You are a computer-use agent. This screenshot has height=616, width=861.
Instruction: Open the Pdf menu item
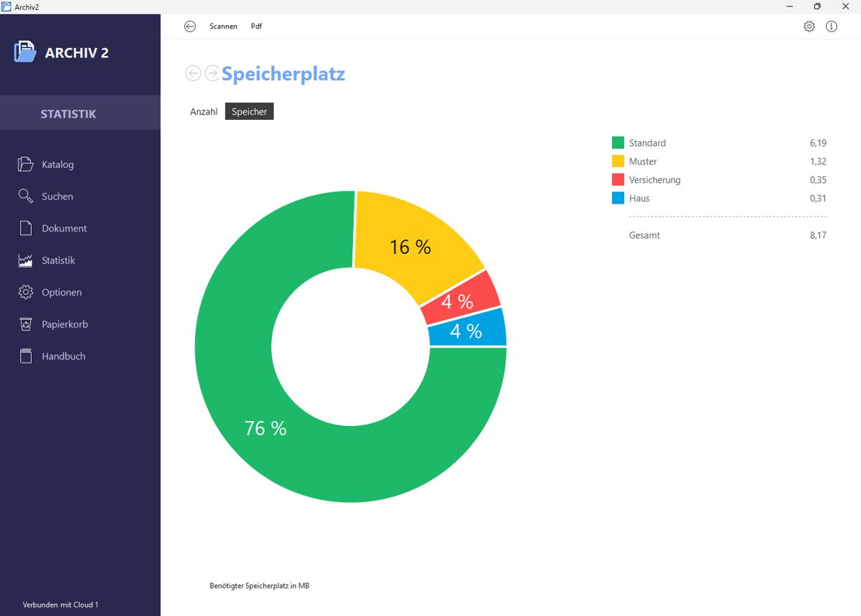(x=256, y=27)
